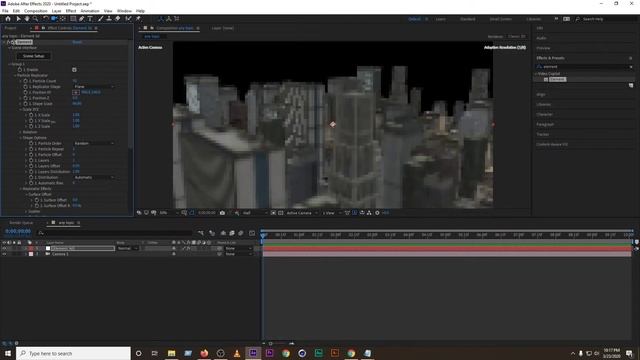Click the timeline search field
Screen dimensions: 640x360
point(116,233)
